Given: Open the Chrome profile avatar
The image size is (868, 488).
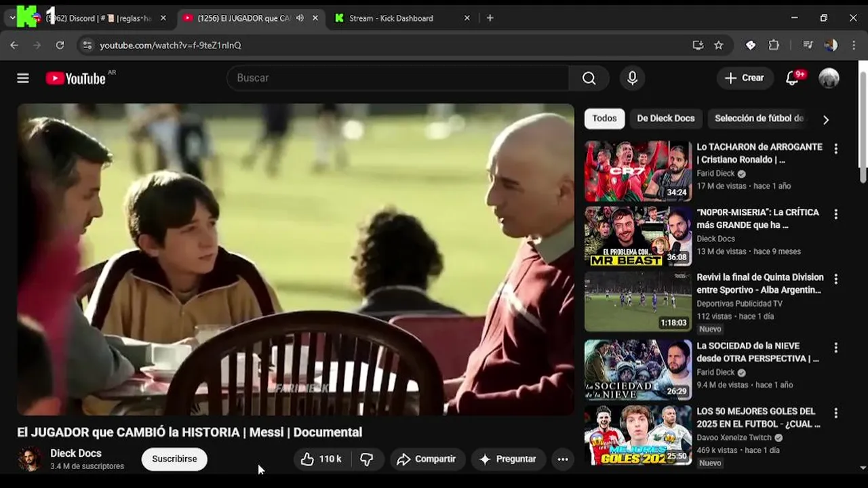Looking at the screenshot, I should 831,45.
